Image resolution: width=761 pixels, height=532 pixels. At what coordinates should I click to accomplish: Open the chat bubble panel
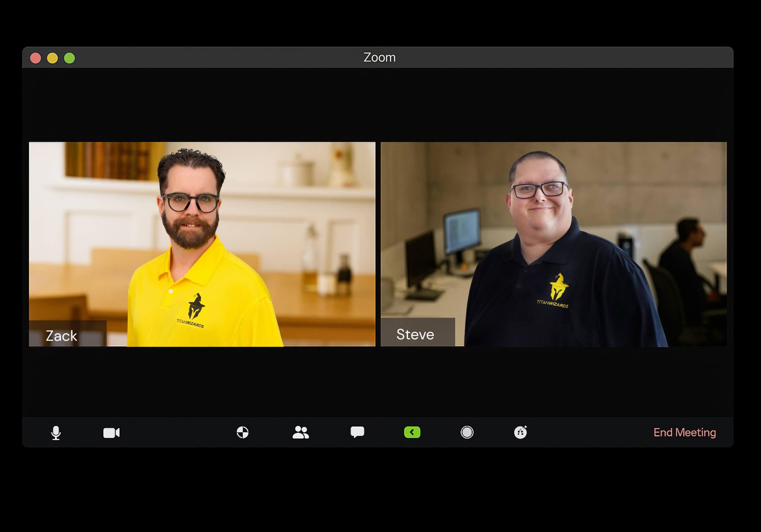357,432
